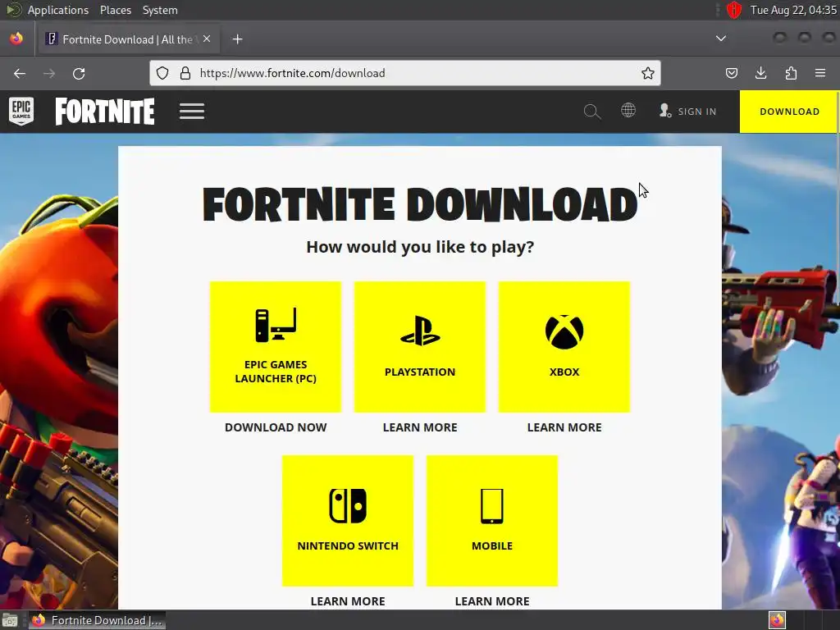
Task: Select the Epic Games Launcher (PC) tile
Action: 276,347
